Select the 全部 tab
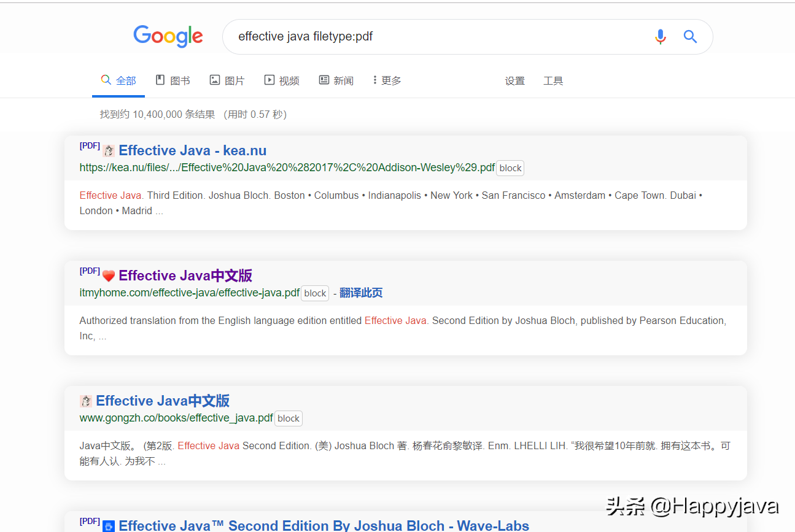The height and width of the screenshot is (532, 795). click(x=118, y=80)
